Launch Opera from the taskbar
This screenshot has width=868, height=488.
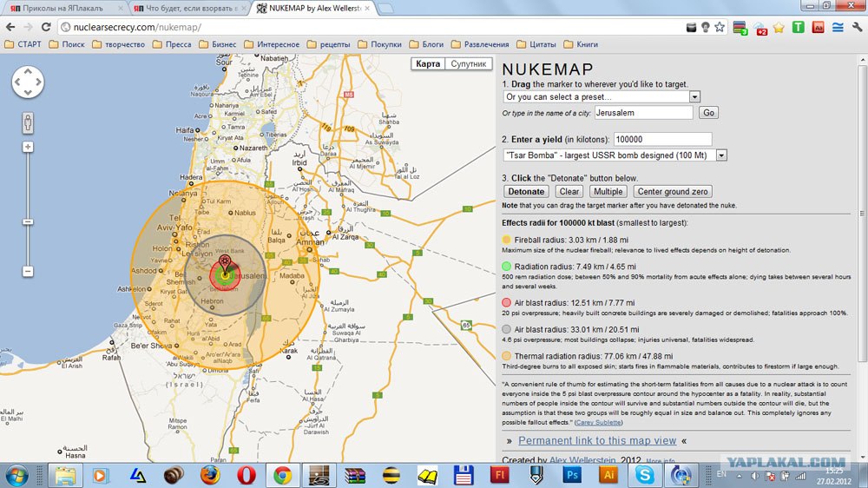[247, 475]
